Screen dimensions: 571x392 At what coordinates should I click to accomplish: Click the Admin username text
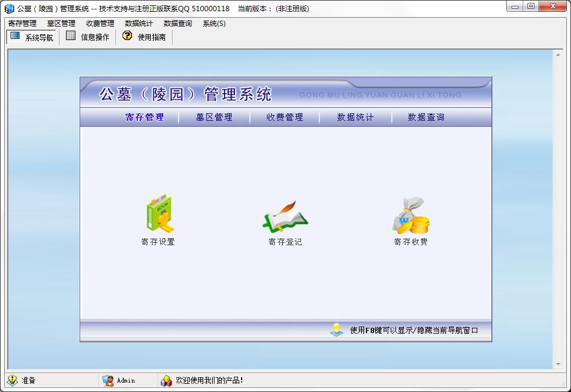click(x=126, y=380)
